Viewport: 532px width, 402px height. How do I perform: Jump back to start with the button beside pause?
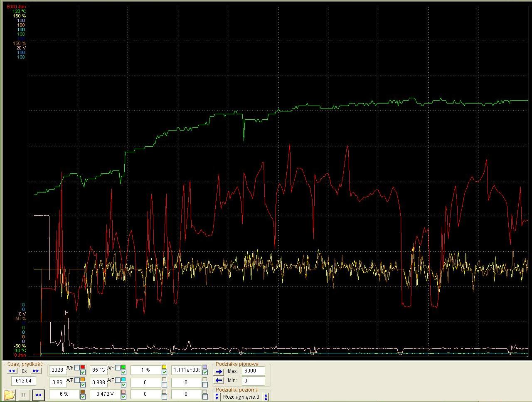click(38, 395)
